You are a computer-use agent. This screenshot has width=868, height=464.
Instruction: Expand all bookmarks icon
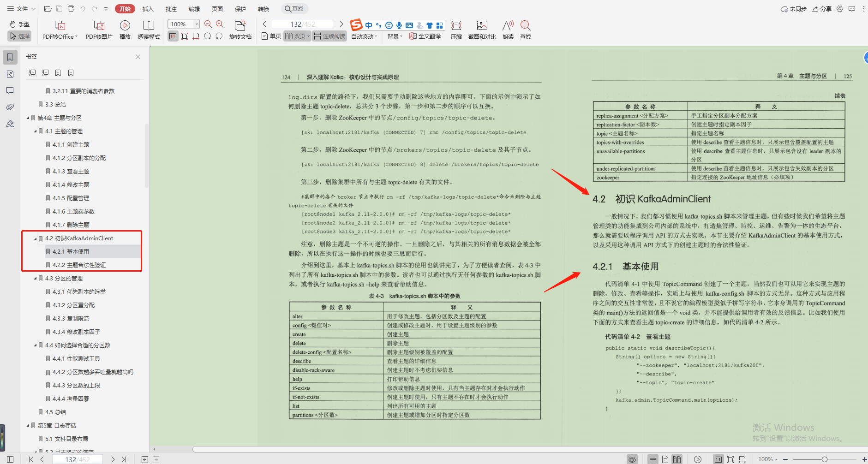32,73
